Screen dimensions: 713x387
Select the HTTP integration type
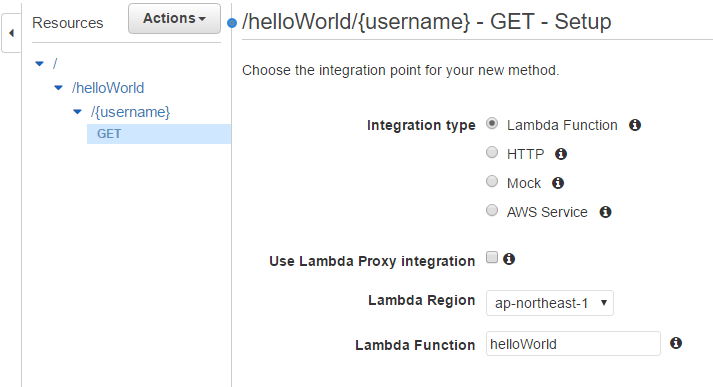click(x=492, y=152)
